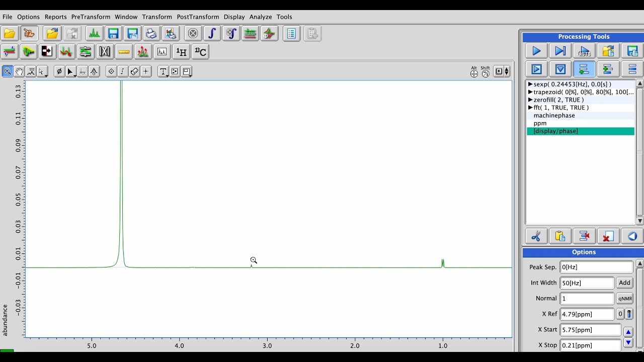Toggle the phase Ø mode button
Screen dimensions: 644x362
pos(59,71)
